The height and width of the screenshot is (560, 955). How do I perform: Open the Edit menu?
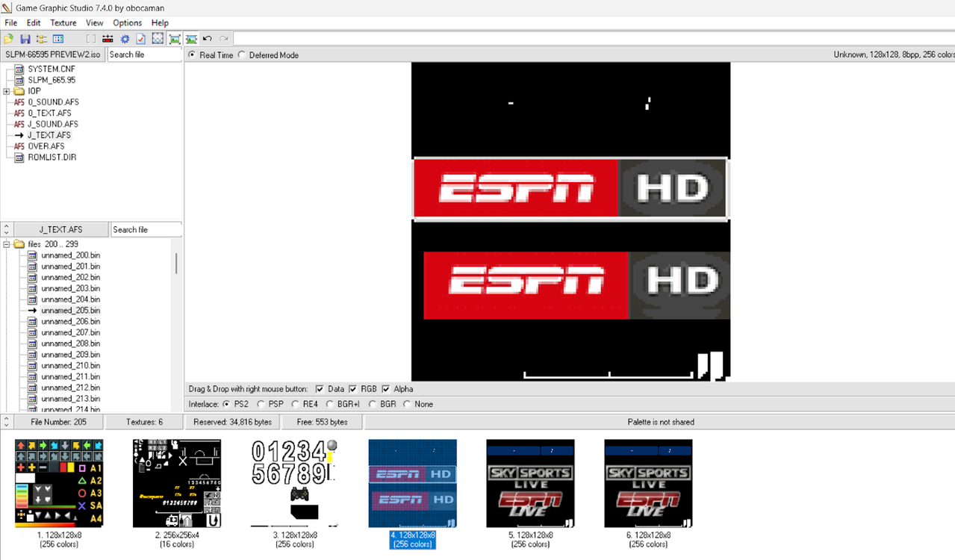(34, 23)
